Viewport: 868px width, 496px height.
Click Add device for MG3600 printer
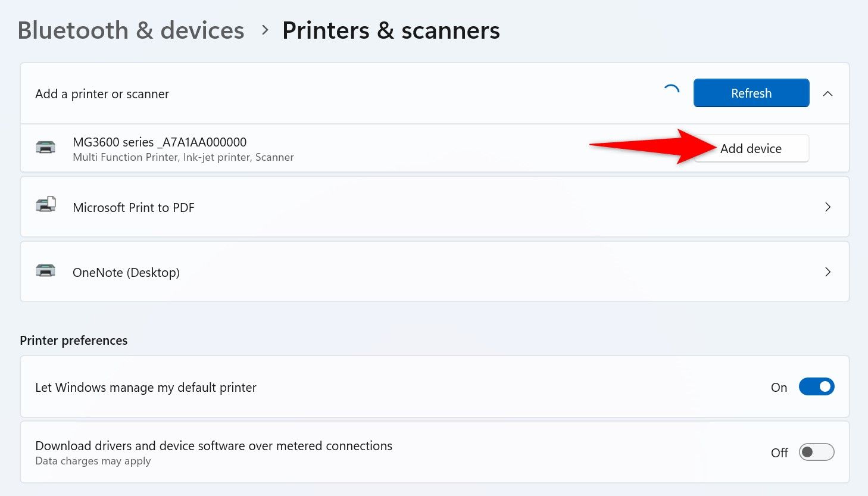point(751,149)
